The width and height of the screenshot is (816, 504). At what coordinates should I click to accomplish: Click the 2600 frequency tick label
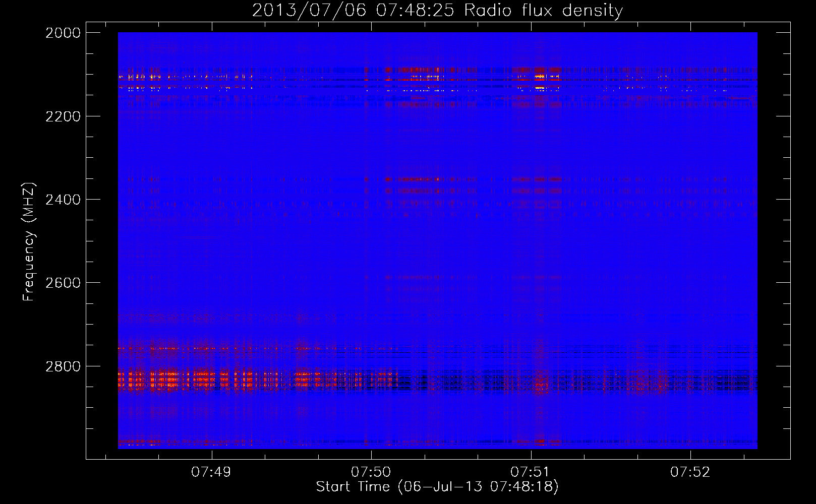coord(63,283)
